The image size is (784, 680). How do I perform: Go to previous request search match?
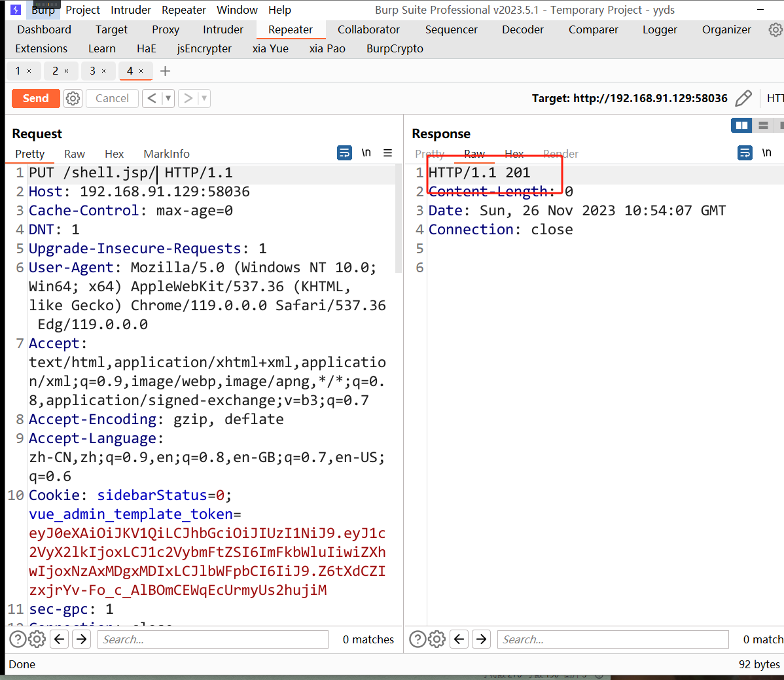pyautogui.click(x=59, y=639)
